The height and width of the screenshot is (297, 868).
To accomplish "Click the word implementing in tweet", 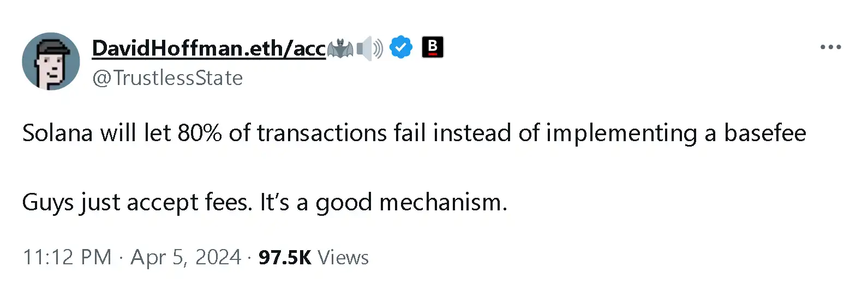I will (621, 133).
